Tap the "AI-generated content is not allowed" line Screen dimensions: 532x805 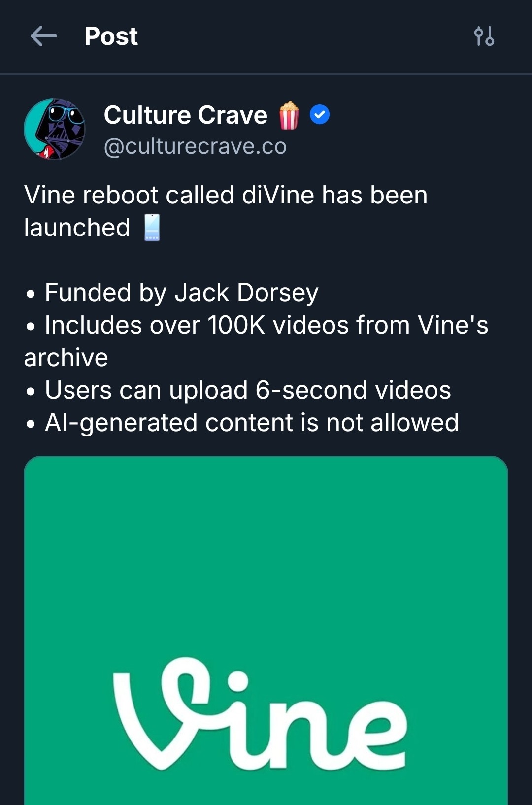click(251, 423)
